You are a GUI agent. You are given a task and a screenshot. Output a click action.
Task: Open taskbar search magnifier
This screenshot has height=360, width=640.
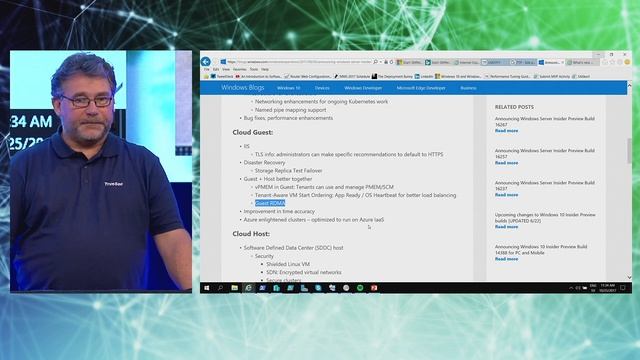(x=220, y=288)
